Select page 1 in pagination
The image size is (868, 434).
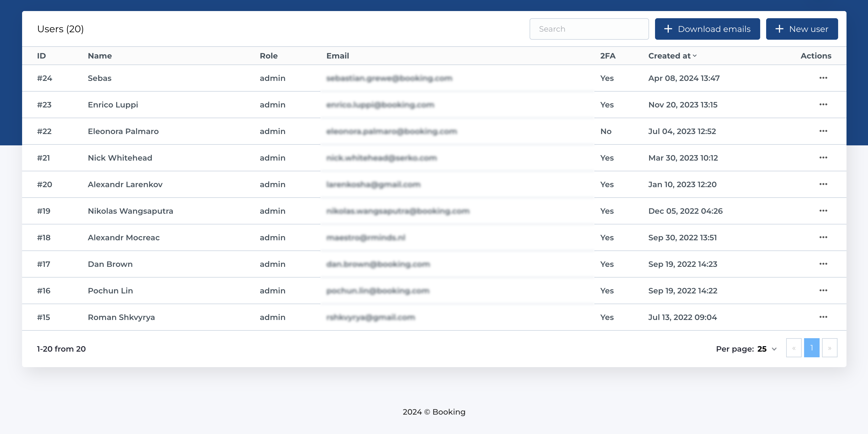click(x=812, y=348)
